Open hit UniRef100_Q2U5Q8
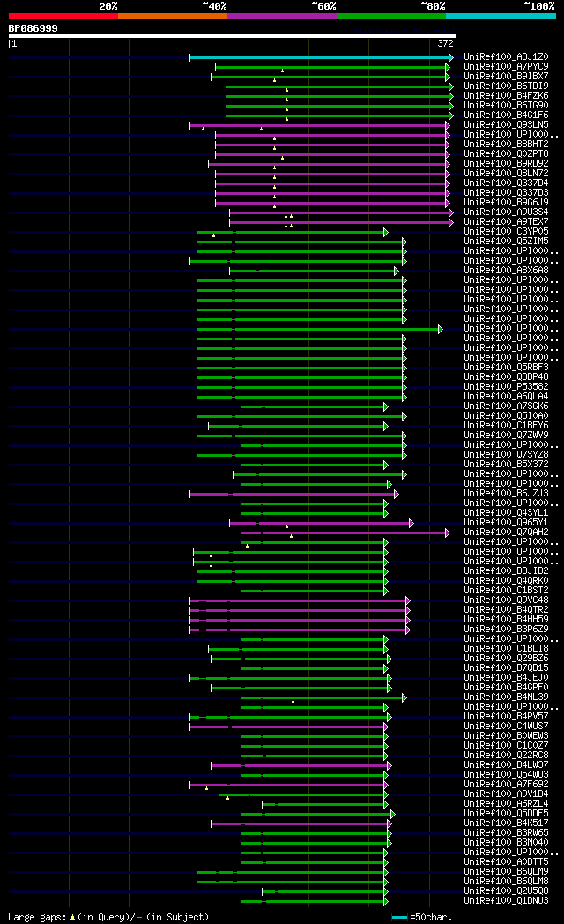 (x=506, y=891)
